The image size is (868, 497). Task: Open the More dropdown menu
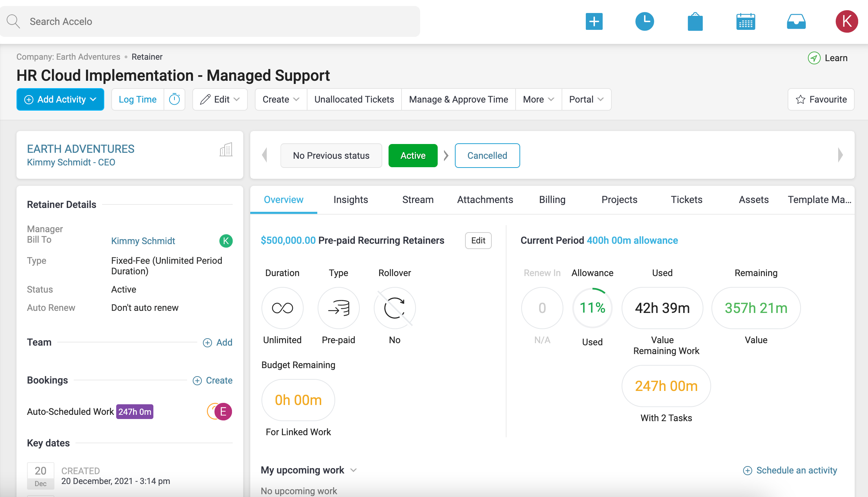538,99
